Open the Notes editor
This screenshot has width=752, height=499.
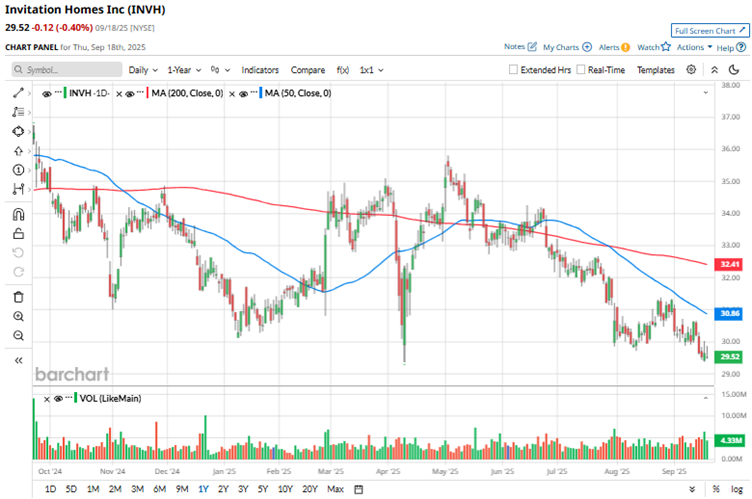coord(520,47)
